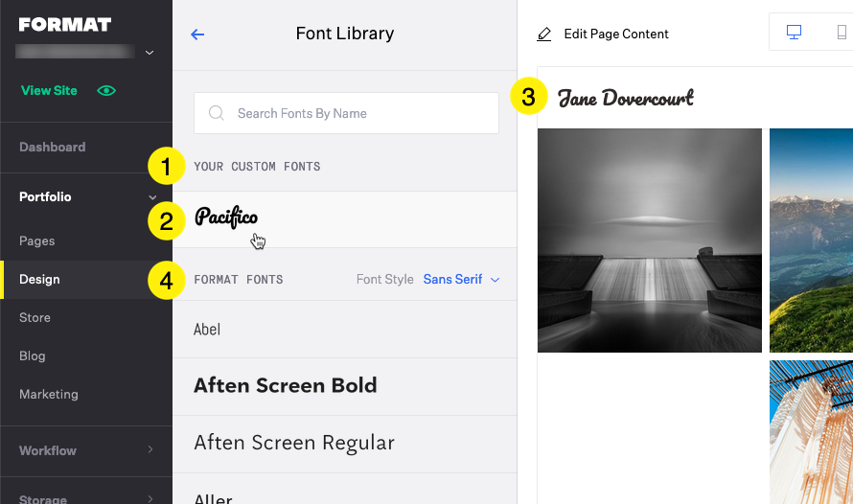Screen dimensions: 853x504
Task: Click the Workflow menu label
Action: (x=48, y=450)
